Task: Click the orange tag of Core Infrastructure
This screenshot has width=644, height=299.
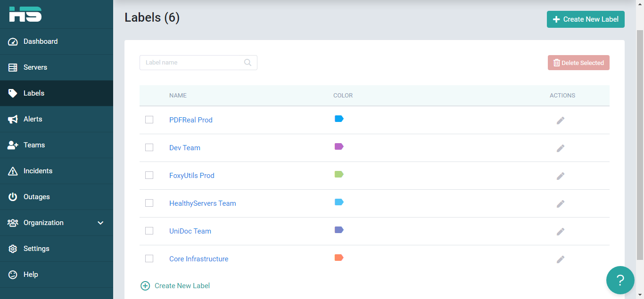Action: tap(339, 258)
